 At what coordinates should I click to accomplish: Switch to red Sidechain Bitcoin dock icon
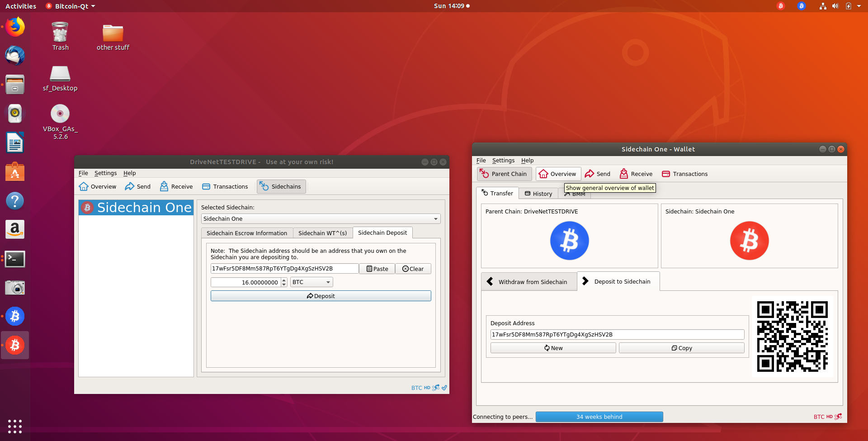pos(15,345)
